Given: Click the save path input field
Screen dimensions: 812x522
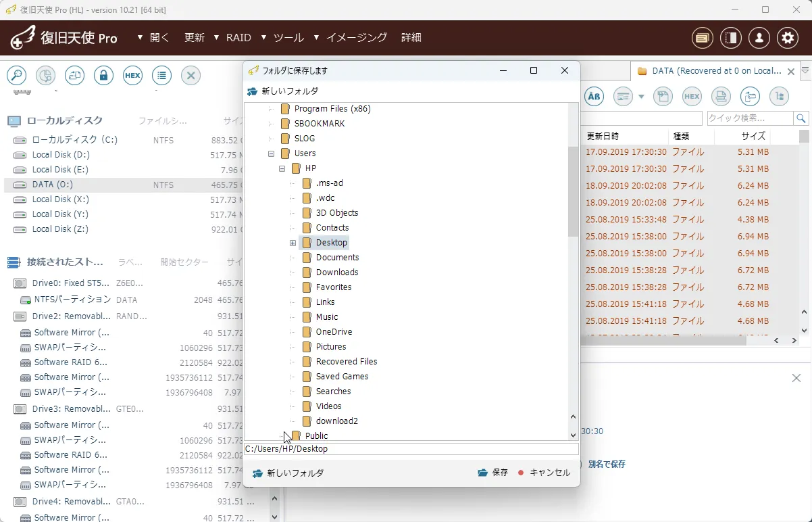Looking at the screenshot, I should point(411,449).
